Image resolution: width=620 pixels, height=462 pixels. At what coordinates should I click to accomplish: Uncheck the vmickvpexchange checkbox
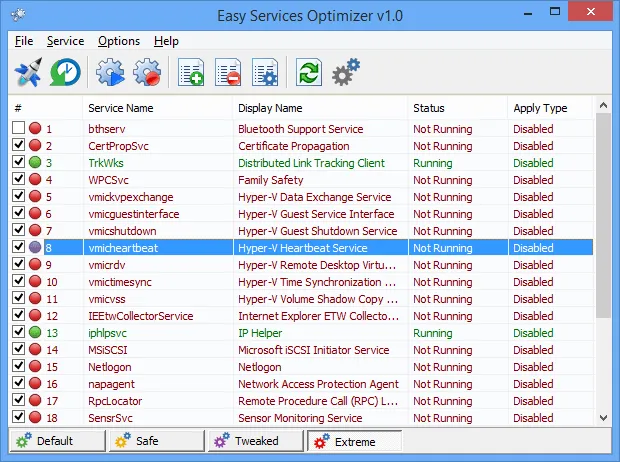coord(19,196)
